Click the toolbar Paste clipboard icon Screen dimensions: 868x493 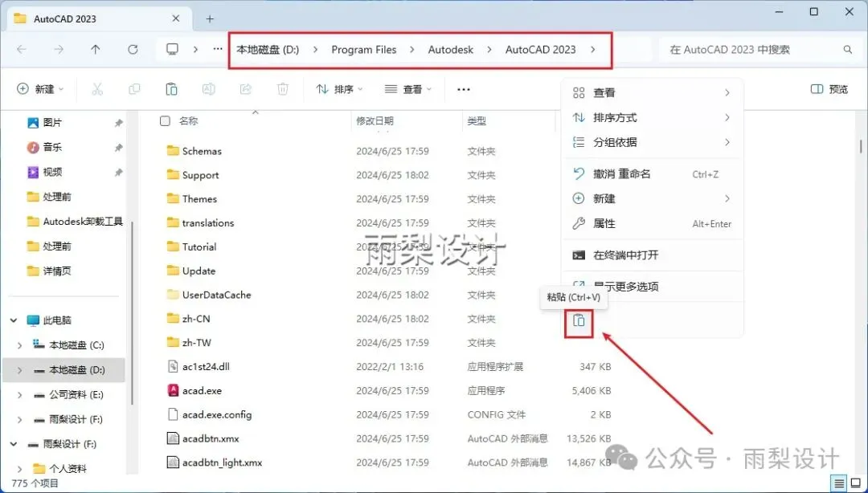click(x=171, y=89)
